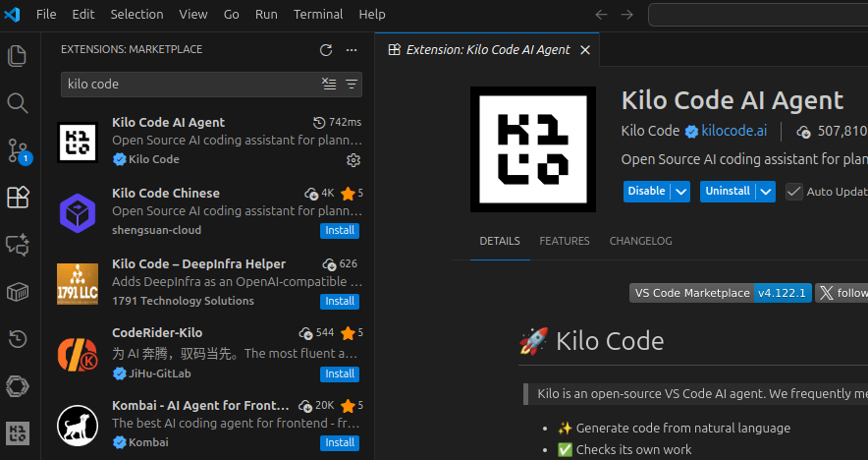Click publisher name JiHu-GitLab
This screenshot has height=460, width=868.
tap(159, 374)
